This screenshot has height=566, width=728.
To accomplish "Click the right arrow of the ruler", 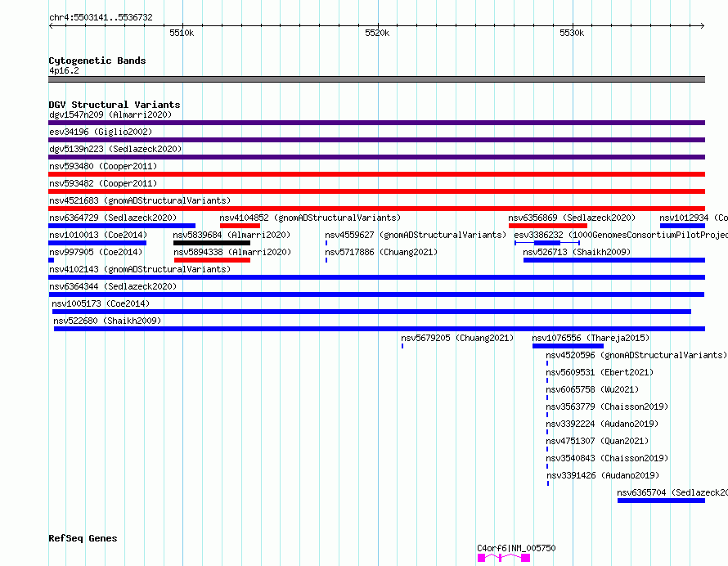I will pos(703,25).
